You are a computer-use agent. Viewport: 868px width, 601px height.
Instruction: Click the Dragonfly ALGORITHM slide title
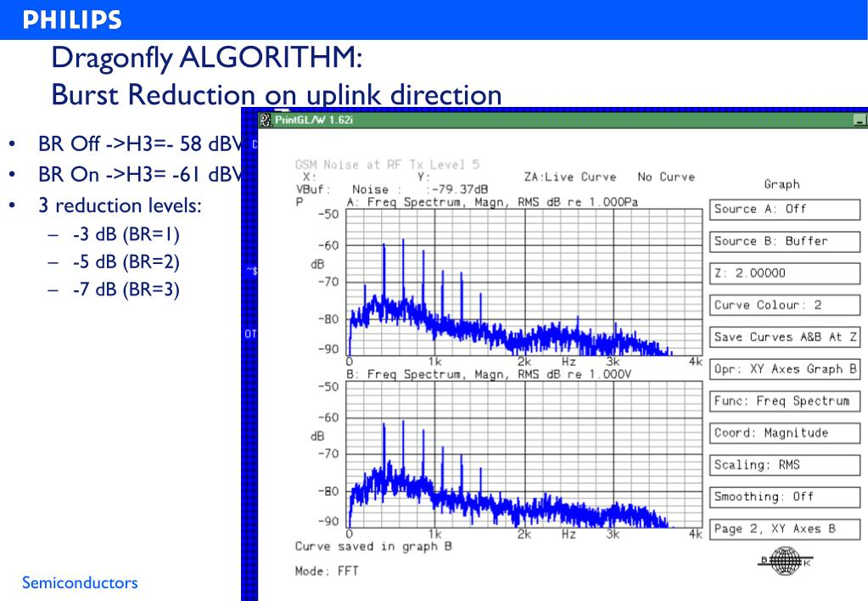coord(206,58)
